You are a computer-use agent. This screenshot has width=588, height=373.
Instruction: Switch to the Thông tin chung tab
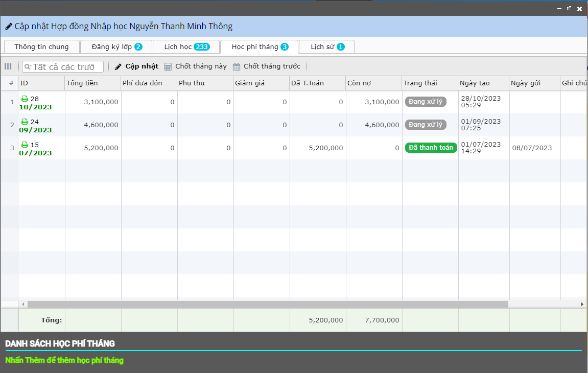point(41,46)
